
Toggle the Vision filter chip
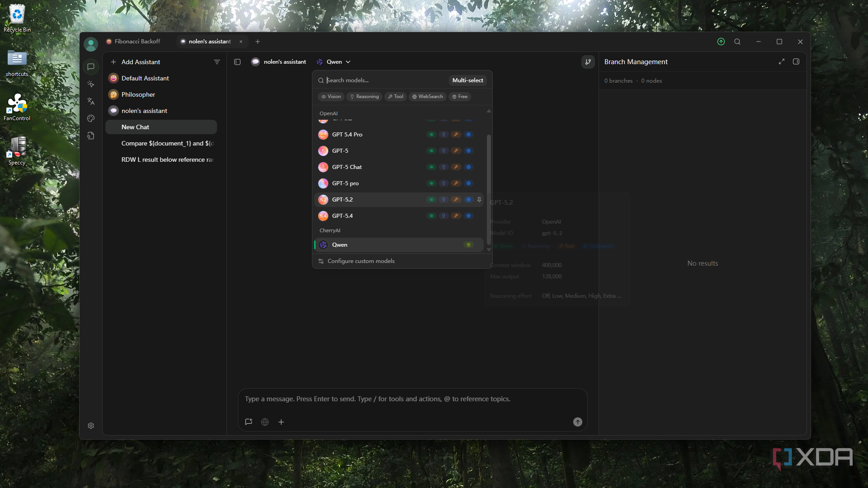pos(331,96)
